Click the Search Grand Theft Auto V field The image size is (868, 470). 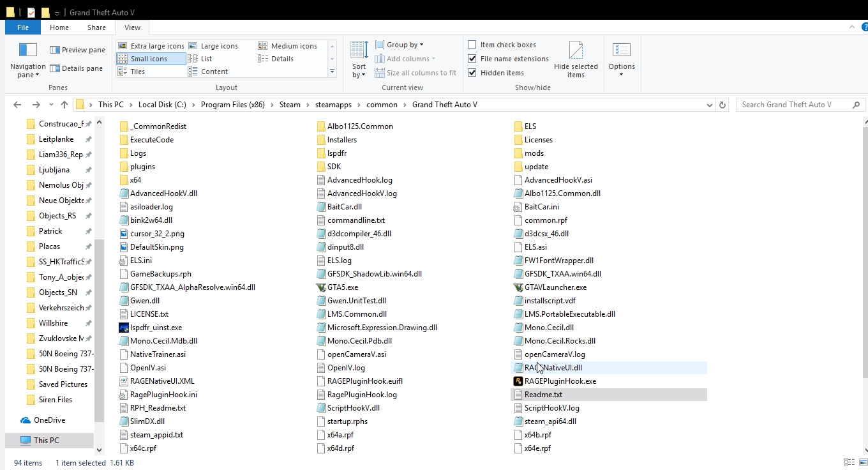pyautogui.click(x=801, y=105)
